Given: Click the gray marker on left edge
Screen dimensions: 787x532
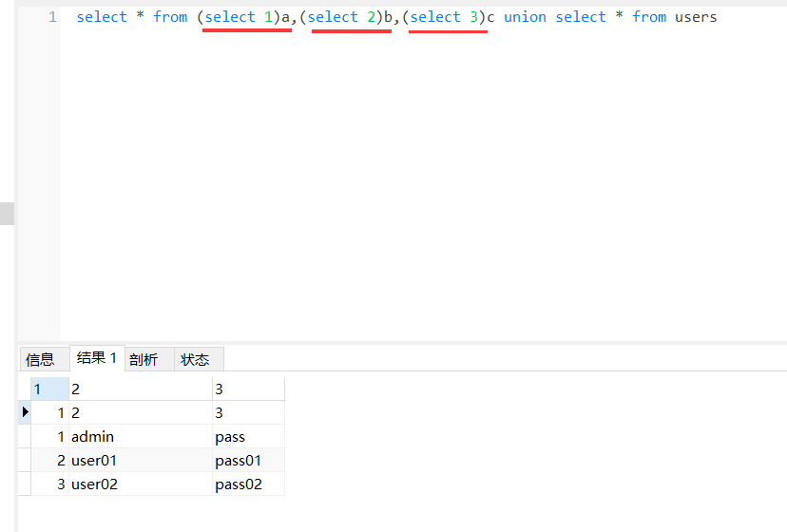Looking at the screenshot, I should click(8, 214).
